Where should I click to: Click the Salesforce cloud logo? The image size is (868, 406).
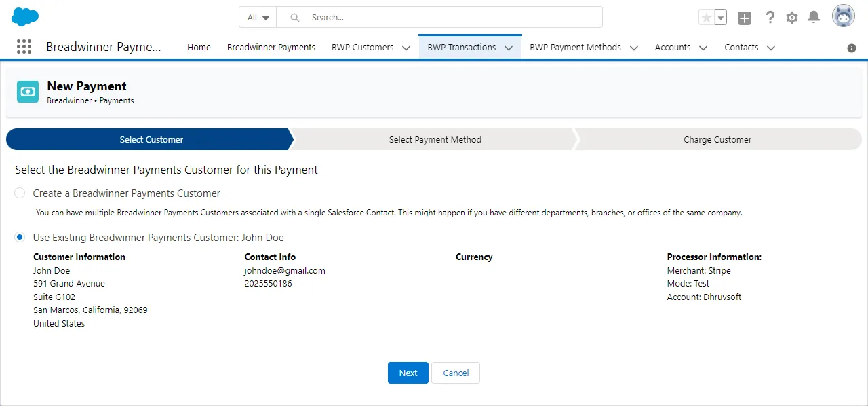tap(25, 16)
